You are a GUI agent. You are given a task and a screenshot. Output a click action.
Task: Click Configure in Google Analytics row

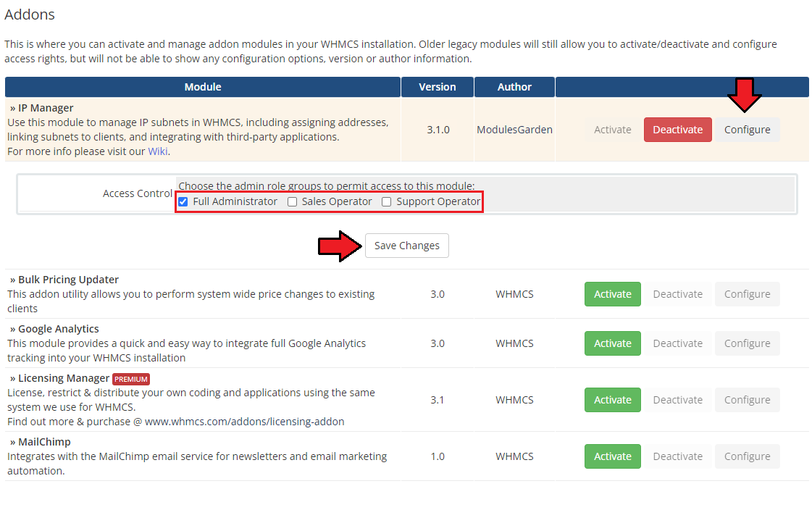[x=747, y=343]
